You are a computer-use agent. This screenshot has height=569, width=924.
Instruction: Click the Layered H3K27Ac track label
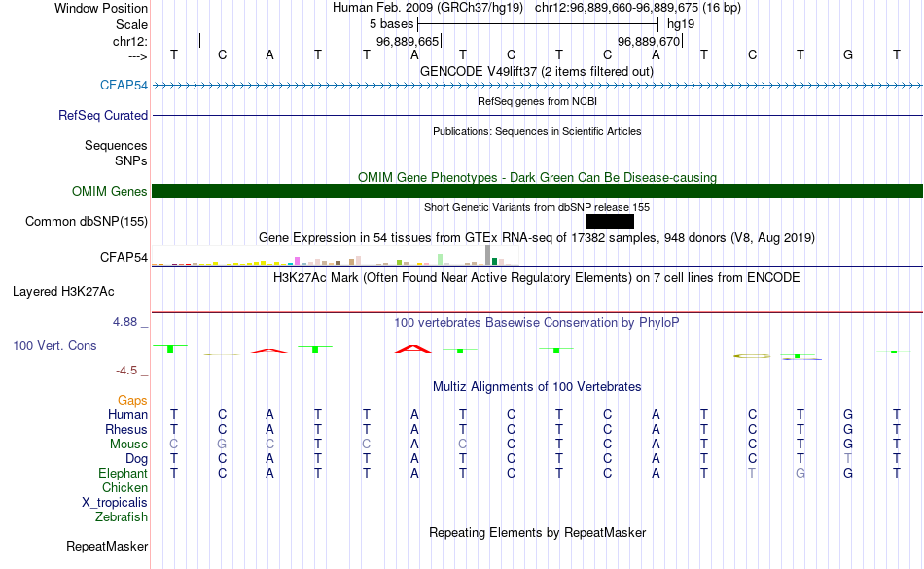pos(63,292)
